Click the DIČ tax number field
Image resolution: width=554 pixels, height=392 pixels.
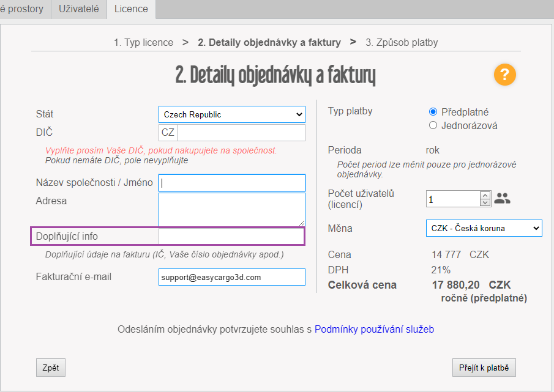tap(240, 133)
